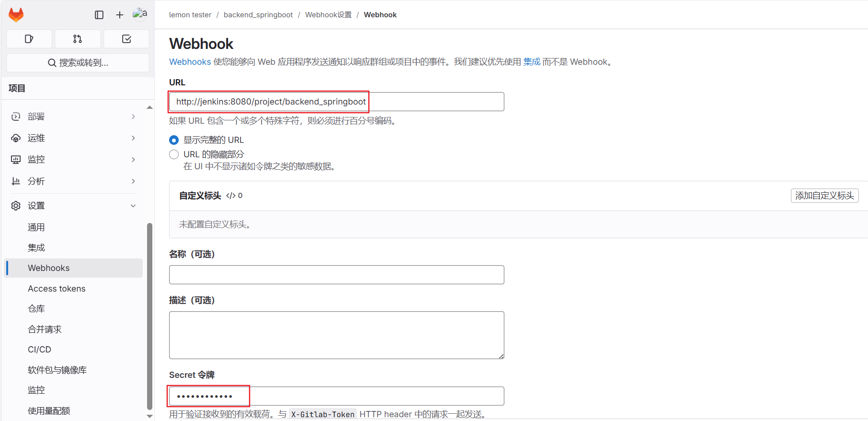868x421 pixels.
Task: Open the to-do list icon button
Action: click(126, 39)
